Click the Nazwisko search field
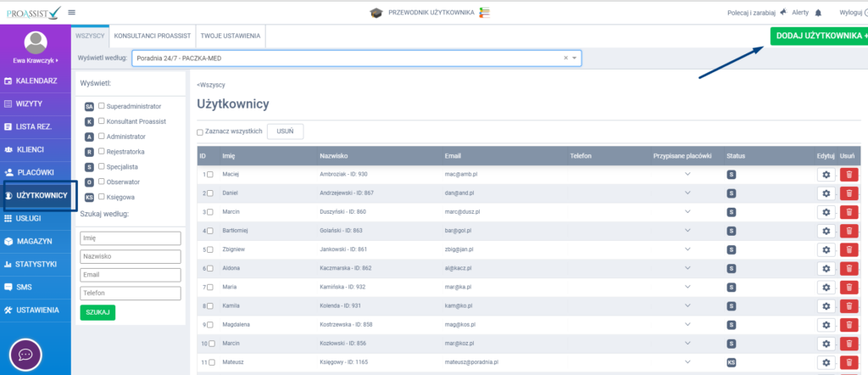 pos(131,256)
